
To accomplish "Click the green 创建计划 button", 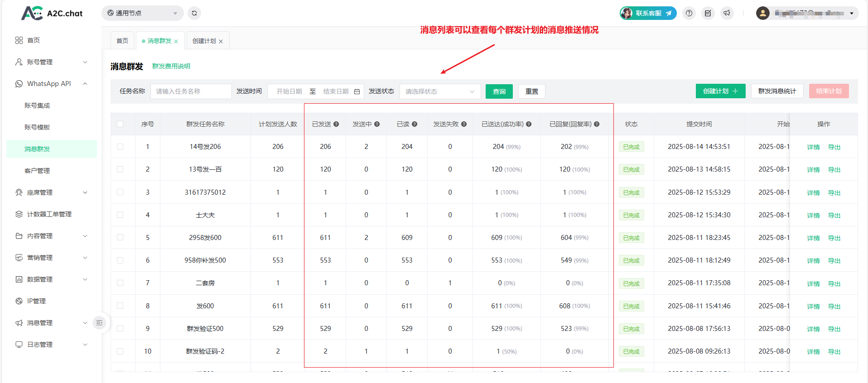I will click(720, 91).
